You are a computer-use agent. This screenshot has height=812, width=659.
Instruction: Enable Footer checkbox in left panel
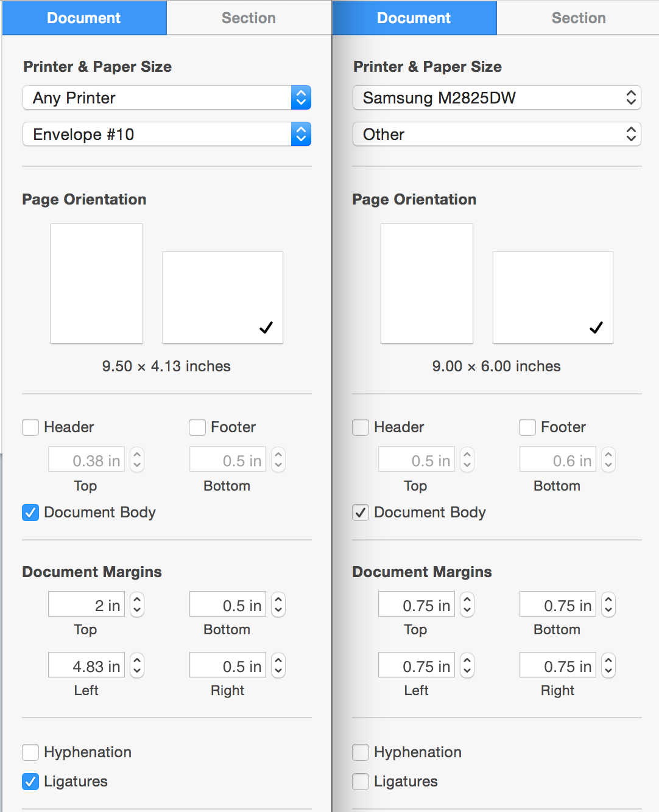coord(197,427)
